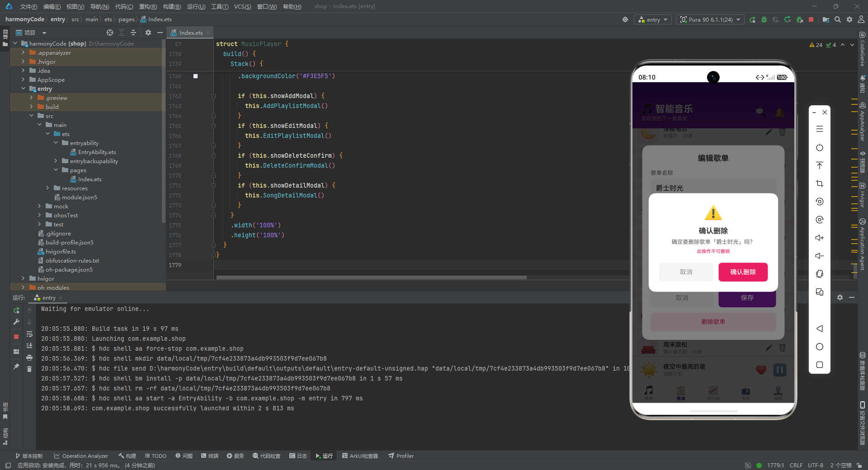
Task: Start debugging with the green bug icon
Action: click(764, 20)
